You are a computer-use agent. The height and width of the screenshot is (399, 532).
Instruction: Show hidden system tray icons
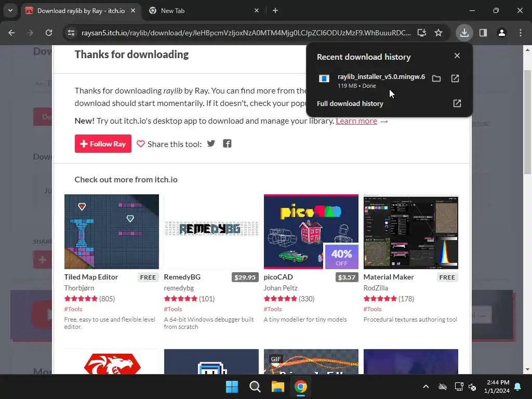(x=426, y=387)
